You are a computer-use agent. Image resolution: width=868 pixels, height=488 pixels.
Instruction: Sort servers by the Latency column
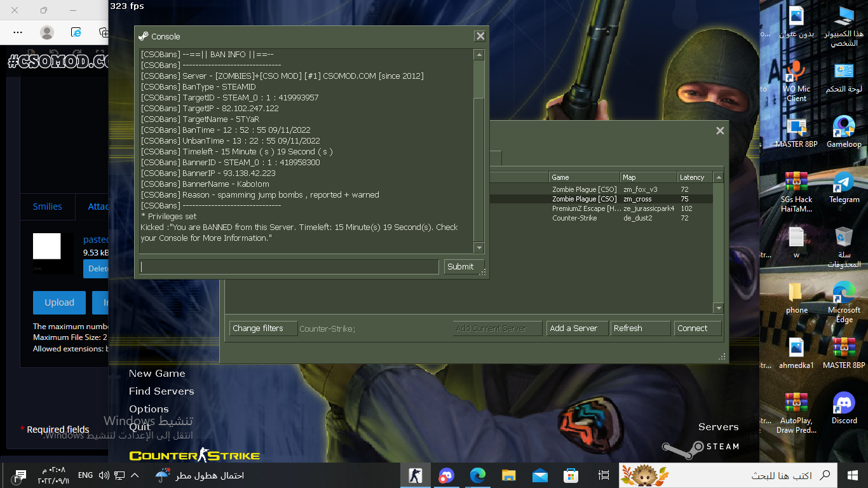[x=695, y=177]
